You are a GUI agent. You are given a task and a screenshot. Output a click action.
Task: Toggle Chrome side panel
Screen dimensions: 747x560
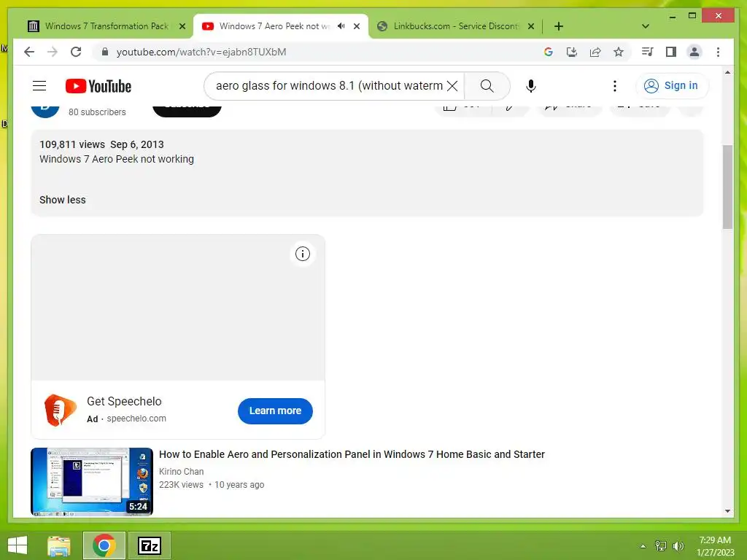point(671,52)
